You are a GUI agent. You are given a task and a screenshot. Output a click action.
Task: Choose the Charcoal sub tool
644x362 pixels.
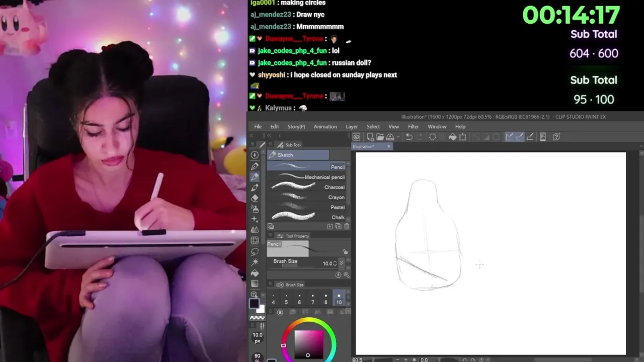(x=306, y=187)
